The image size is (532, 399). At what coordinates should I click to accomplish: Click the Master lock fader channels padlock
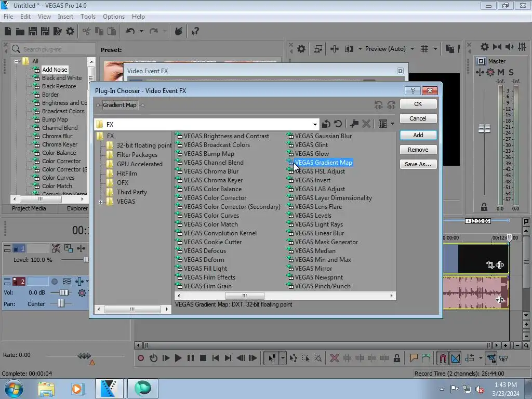484,207
